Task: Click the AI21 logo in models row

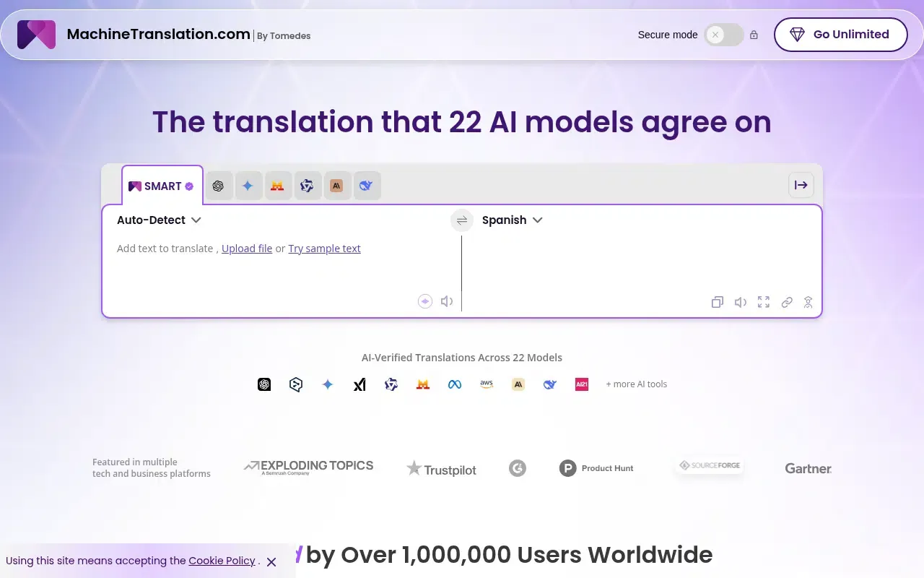Action: click(582, 384)
